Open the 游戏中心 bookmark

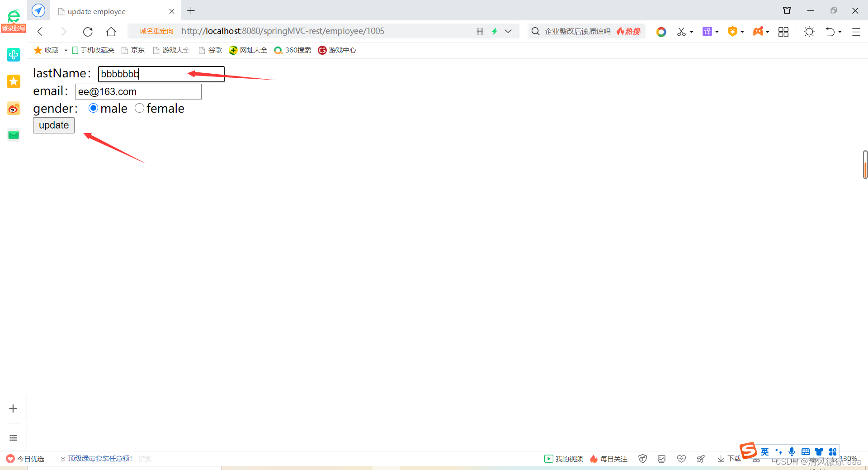[337, 50]
